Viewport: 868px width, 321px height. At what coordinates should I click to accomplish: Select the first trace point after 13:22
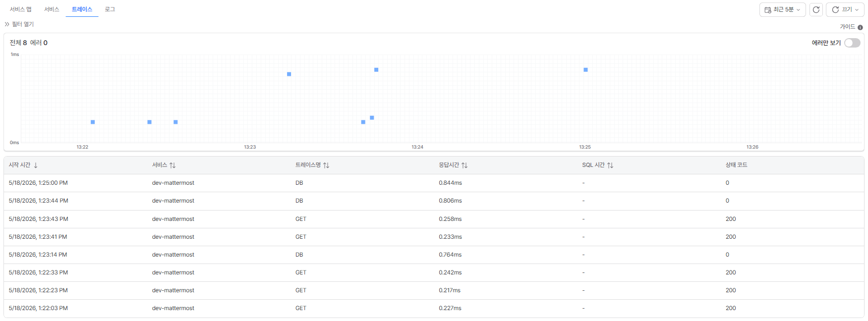tap(93, 122)
